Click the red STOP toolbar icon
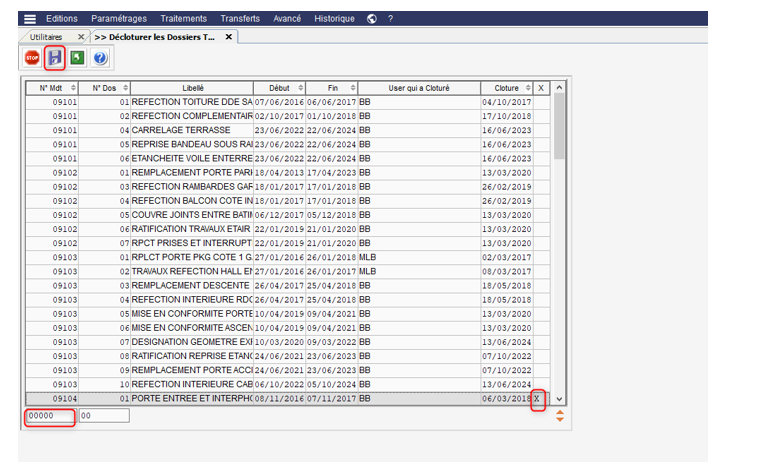Image resolution: width=762 pixels, height=462 pixels. coord(33,58)
